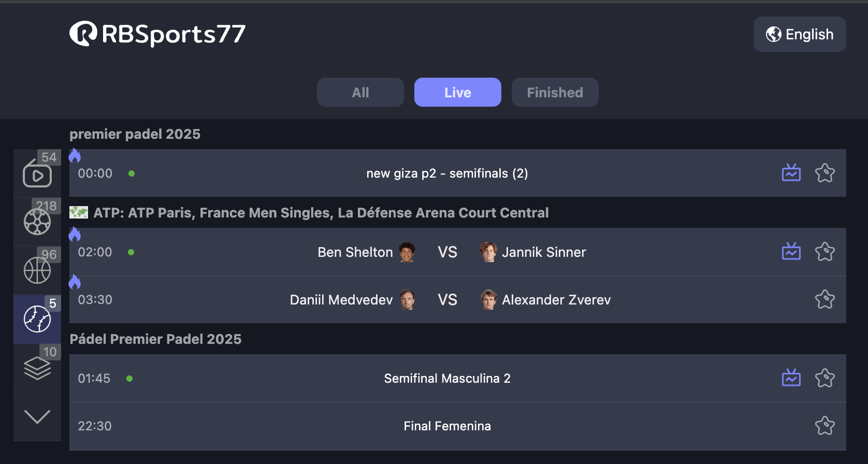Favorite the new giza p2 semifinals match
This screenshot has width=868, height=464.
[x=826, y=173]
